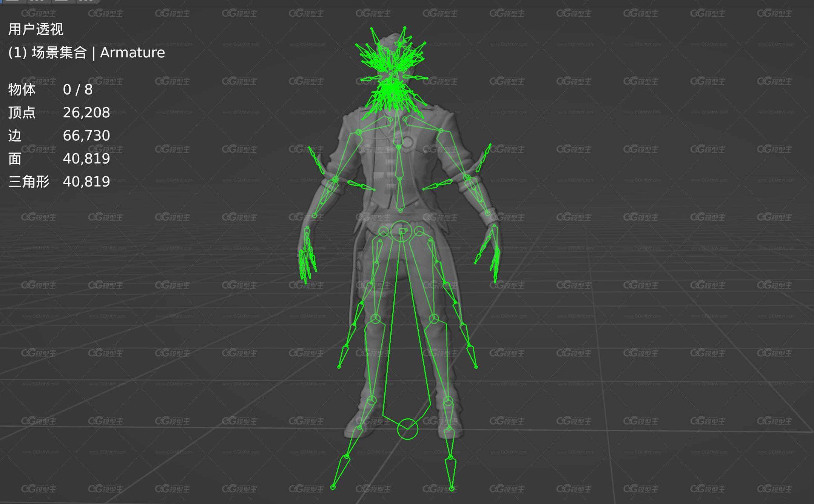Click the 边 statistics label
Viewport: 814px width, 504px height.
(15, 136)
